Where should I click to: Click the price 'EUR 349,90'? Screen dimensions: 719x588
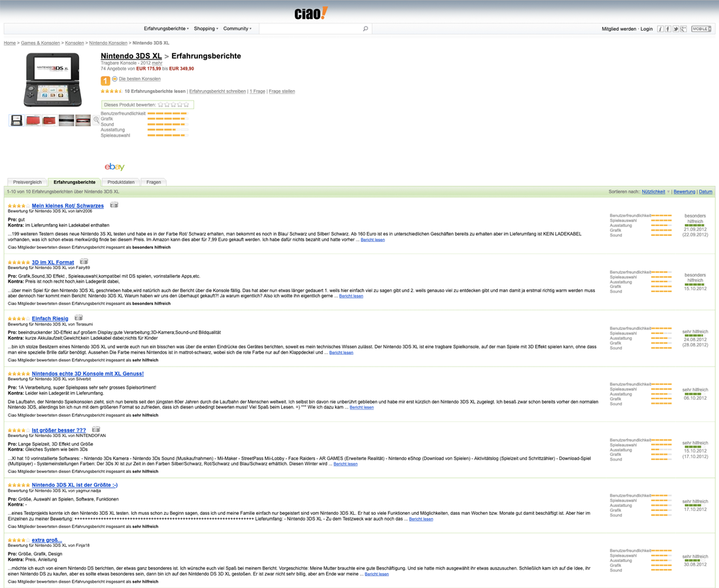click(x=182, y=69)
